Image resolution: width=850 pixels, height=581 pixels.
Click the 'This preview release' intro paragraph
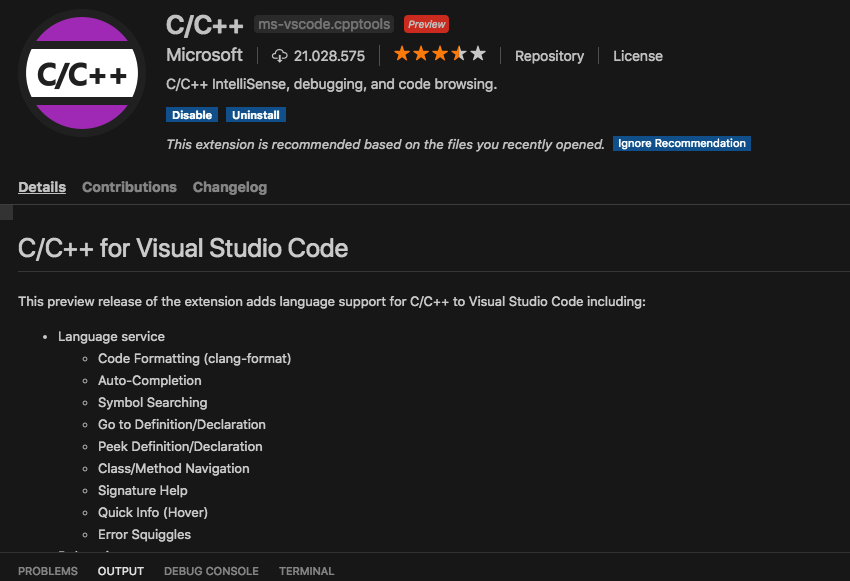pyautogui.click(x=332, y=301)
